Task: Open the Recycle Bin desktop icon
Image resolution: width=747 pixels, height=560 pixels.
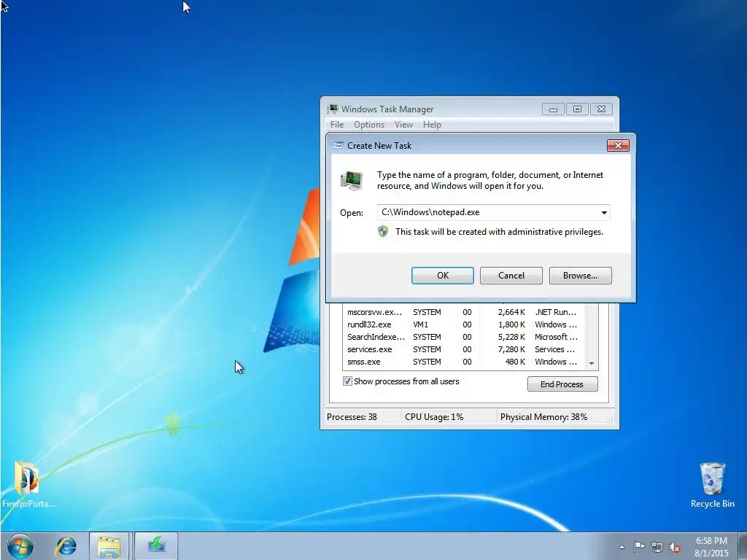Action: [x=712, y=485]
